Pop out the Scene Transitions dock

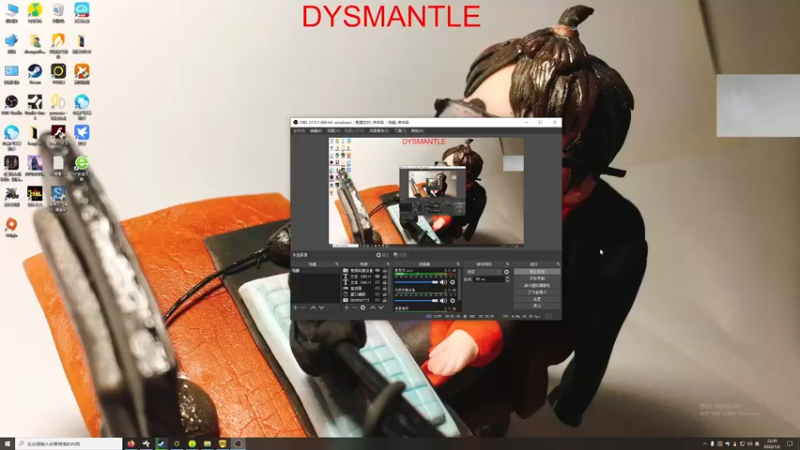point(508,264)
